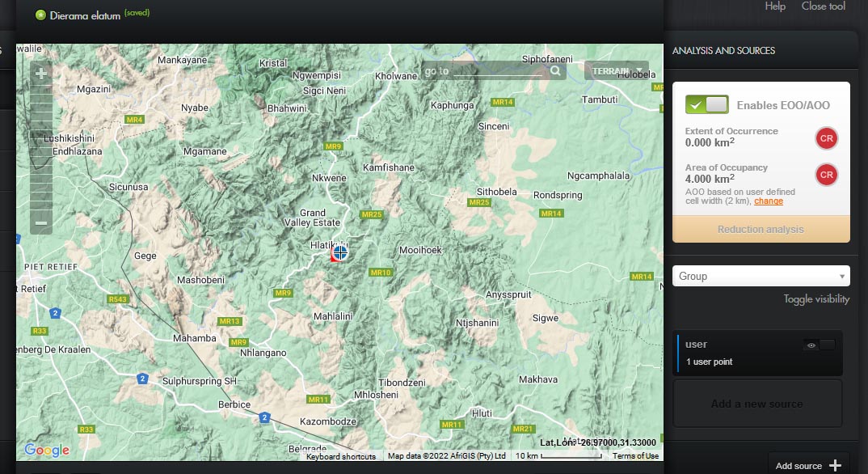The height and width of the screenshot is (474, 868).
Task: Open the Help menu
Action: (774, 6)
